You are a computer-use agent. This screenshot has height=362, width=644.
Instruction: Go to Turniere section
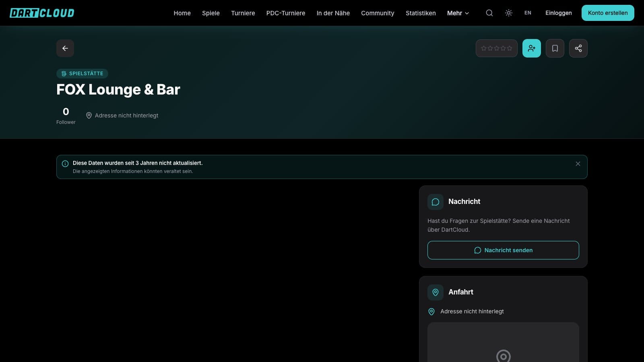pyautogui.click(x=243, y=13)
